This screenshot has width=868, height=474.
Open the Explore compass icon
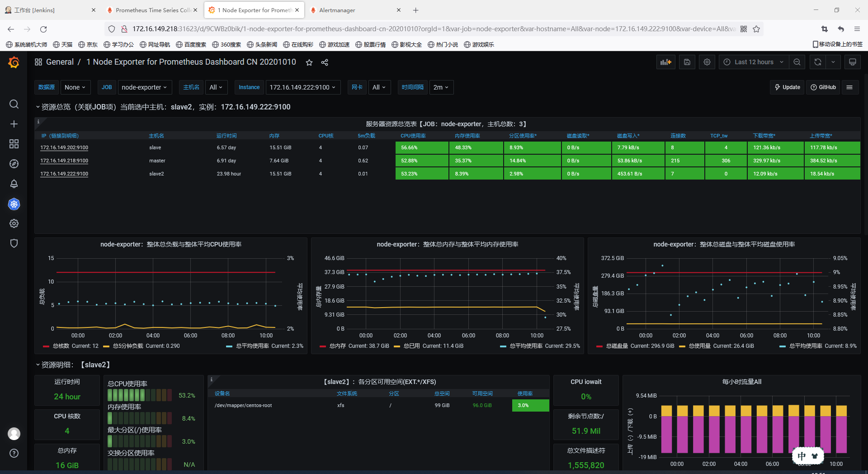tap(14, 164)
